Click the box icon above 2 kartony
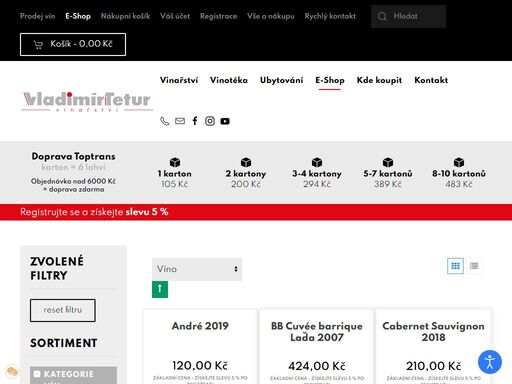 246,162
